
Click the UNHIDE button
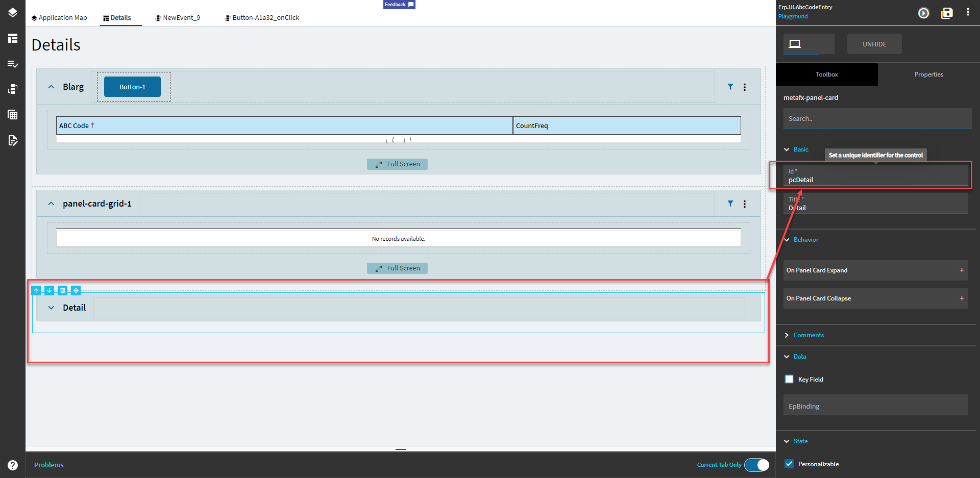874,44
